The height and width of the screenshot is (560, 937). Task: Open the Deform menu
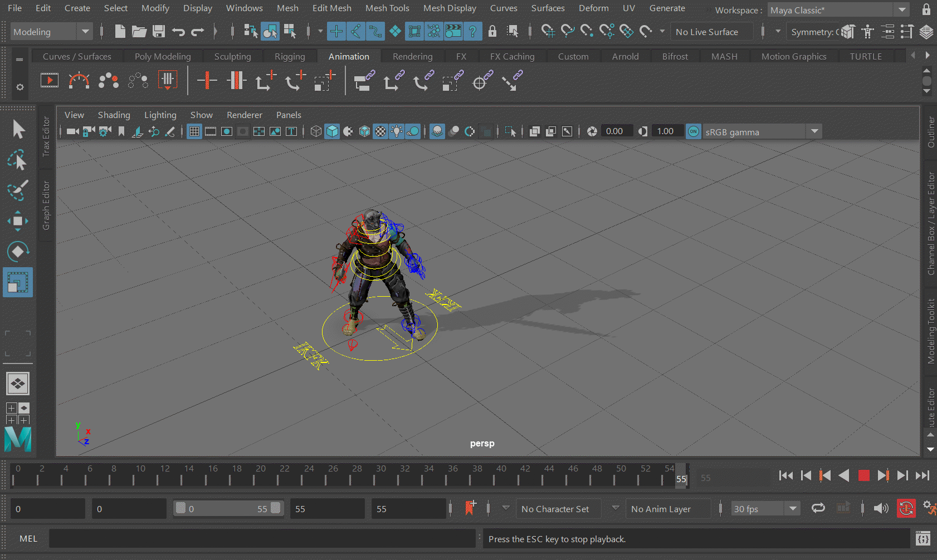(593, 8)
